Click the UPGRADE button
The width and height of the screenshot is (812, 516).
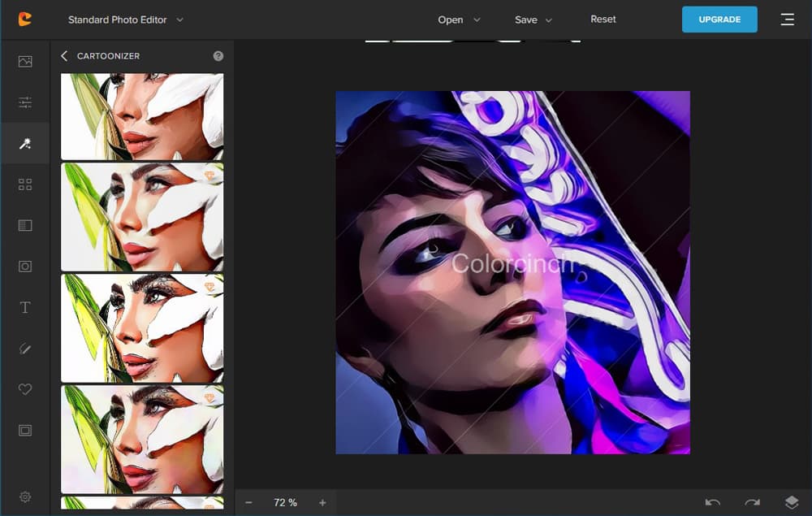point(719,19)
